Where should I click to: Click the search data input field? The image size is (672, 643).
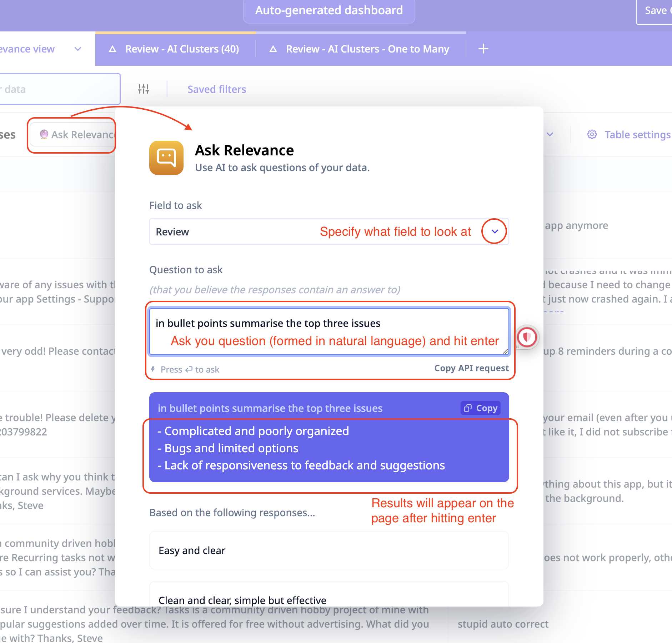pos(60,89)
